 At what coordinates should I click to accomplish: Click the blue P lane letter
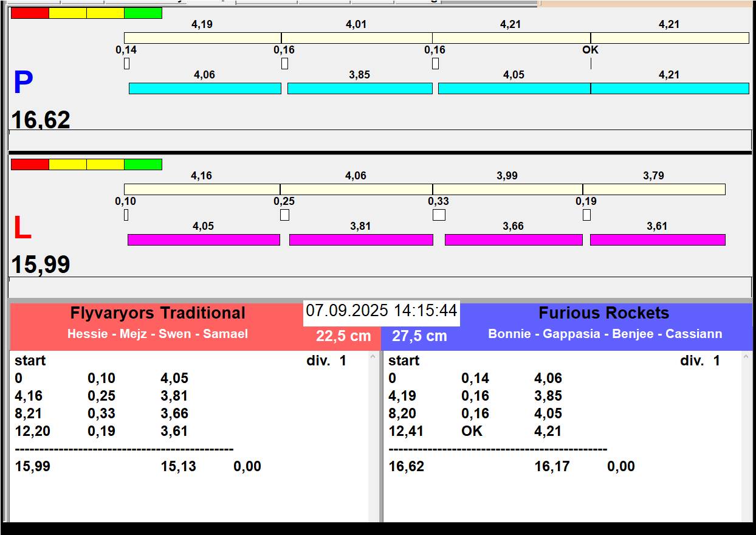coord(23,83)
